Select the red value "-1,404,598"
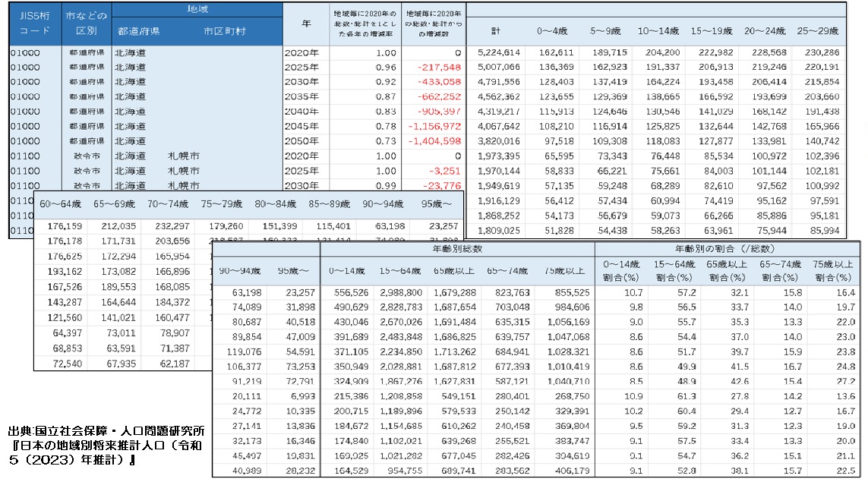The width and height of the screenshot is (868, 482). [434, 141]
